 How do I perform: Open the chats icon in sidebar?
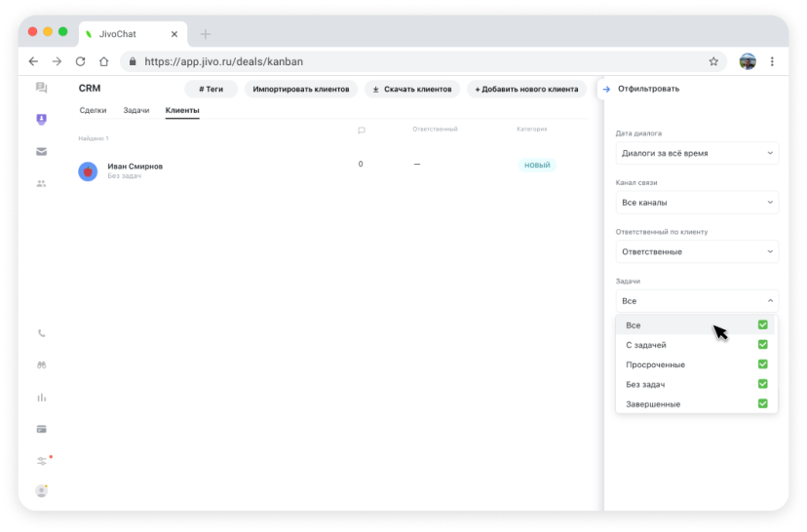click(41, 88)
